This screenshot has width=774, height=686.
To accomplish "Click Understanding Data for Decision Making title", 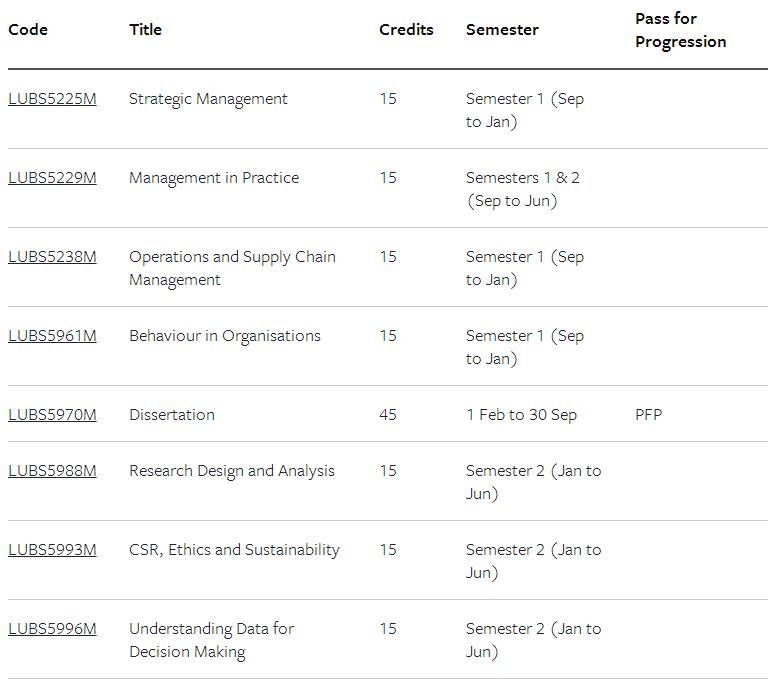I will click(211, 641).
